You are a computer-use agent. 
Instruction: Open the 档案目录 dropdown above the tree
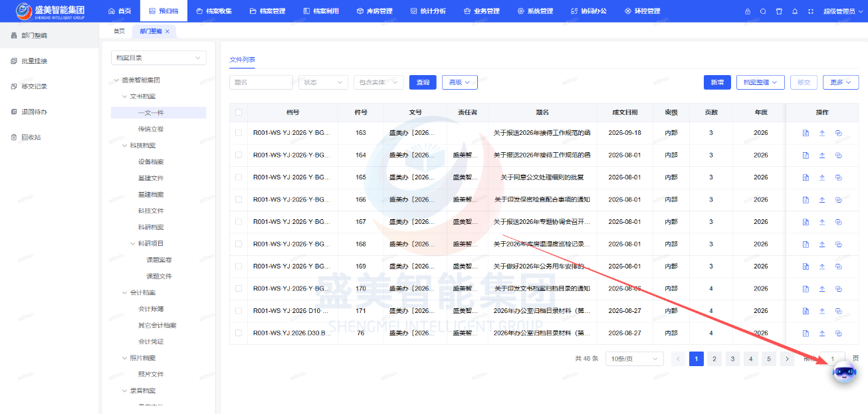(159, 58)
